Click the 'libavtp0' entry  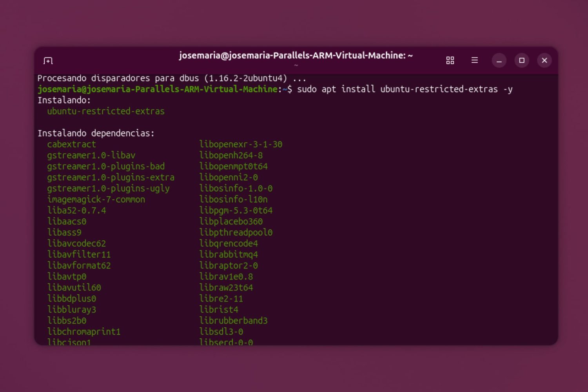(67, 276)
